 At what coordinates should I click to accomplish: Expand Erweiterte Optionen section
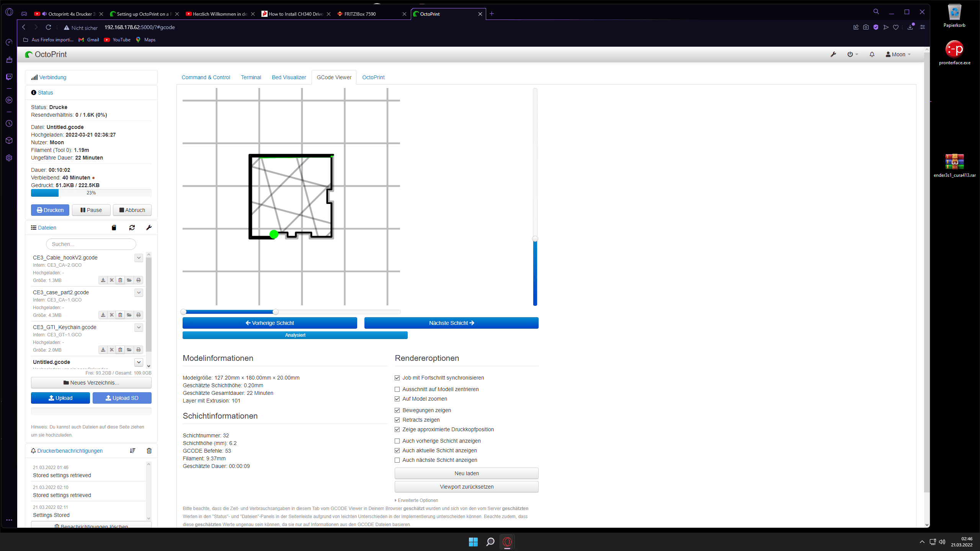tap(416, 500)
